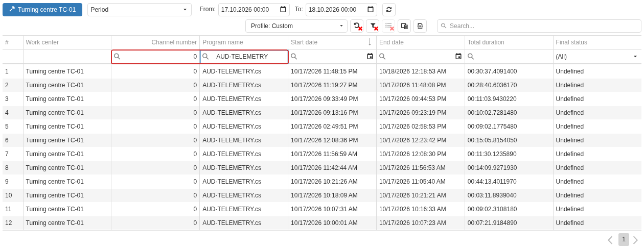Open Start date filter calendar icon
This screenshot has height=251, width=644.
tap(370, 57)
